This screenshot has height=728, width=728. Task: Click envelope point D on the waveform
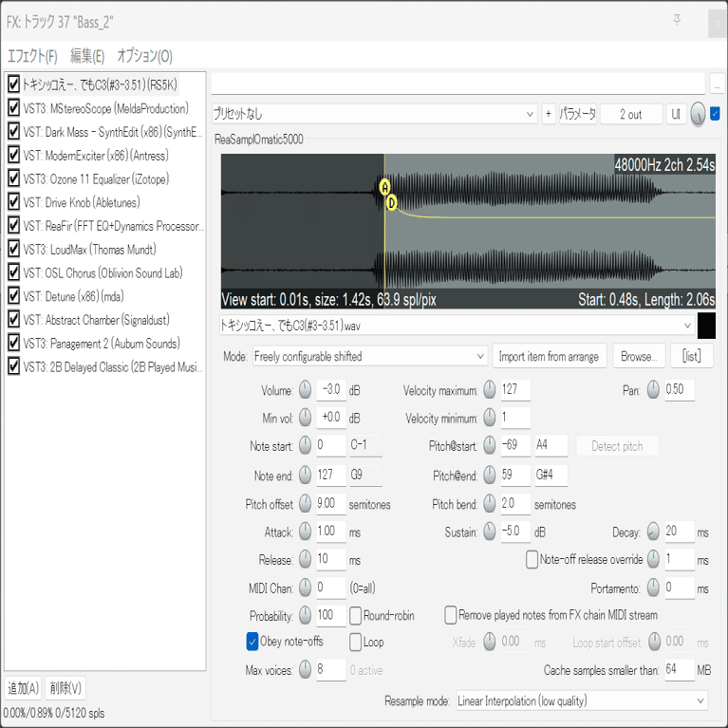coord(391,203)
